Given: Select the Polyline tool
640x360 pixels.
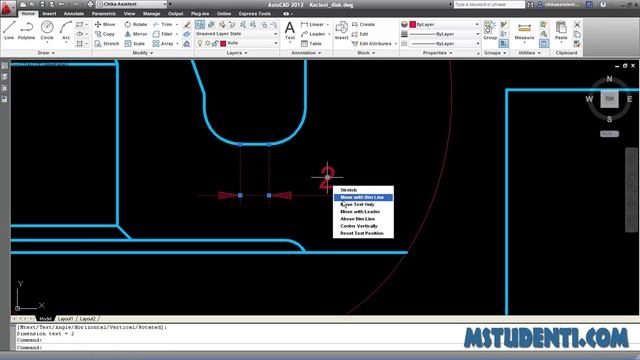Looking at the screenshot, I should [x=27, y=31].
